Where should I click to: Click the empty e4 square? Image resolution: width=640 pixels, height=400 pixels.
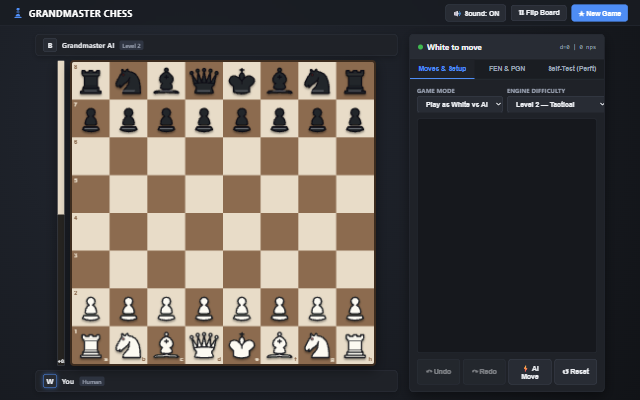(x=242, y=231)
